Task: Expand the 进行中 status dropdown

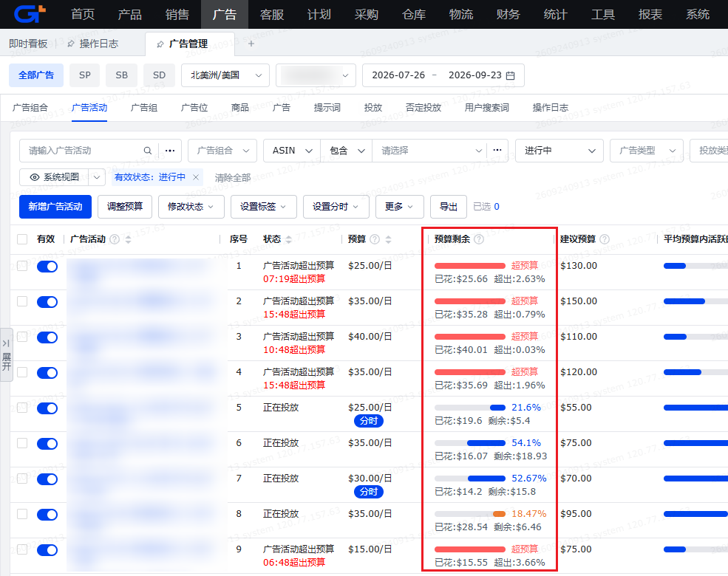Action: [x=559, y=151]
